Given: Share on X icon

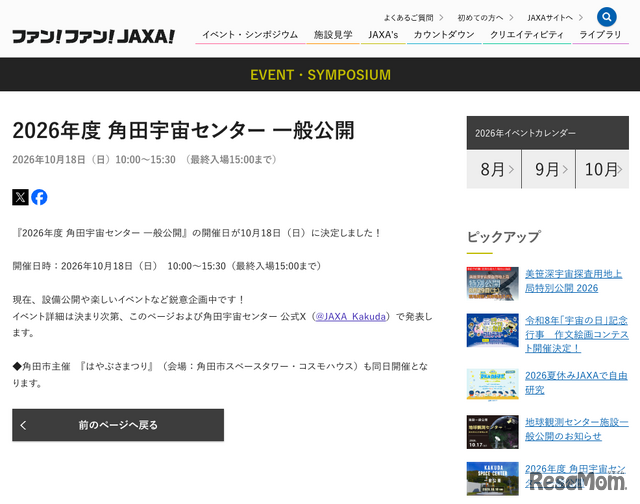Looking at the screenshot, I should [20, 197].
